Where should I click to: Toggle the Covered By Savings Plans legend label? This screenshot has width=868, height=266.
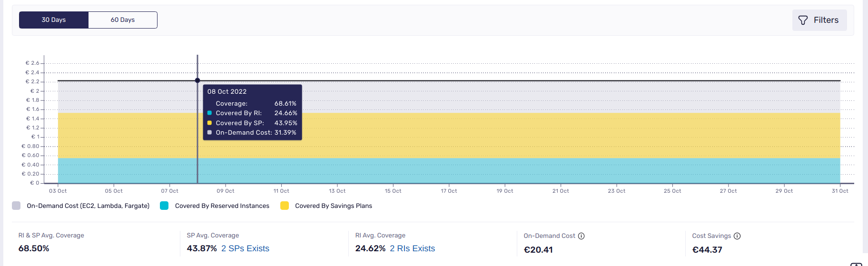coord(333,206)
